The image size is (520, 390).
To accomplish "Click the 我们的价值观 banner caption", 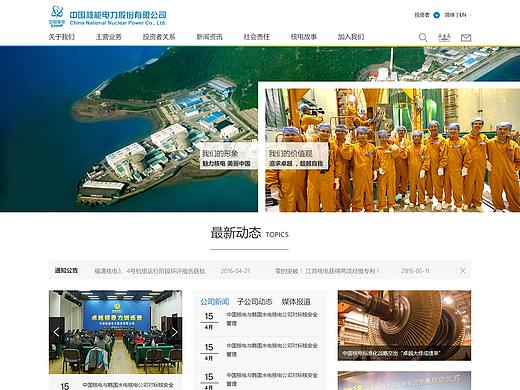I will coord(296,157).
